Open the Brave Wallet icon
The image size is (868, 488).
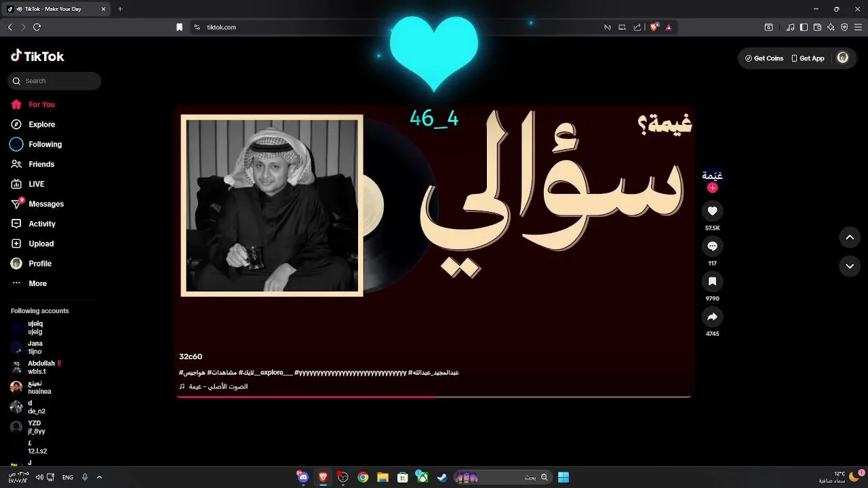click(817, 27)
